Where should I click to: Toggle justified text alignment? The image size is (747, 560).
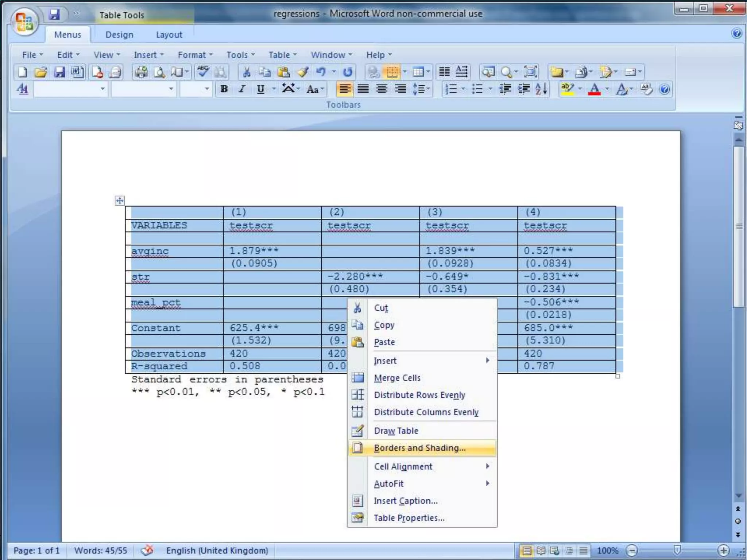click(363, 89)
